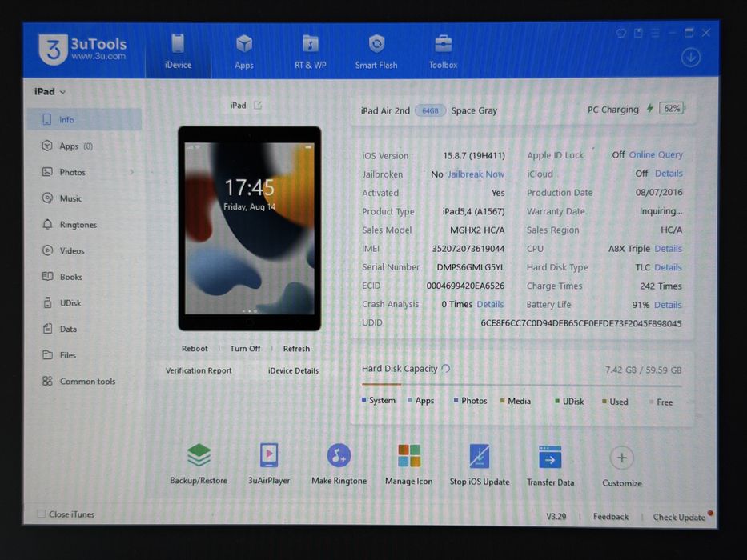Open iDevice Details

[x=293, y=370]
